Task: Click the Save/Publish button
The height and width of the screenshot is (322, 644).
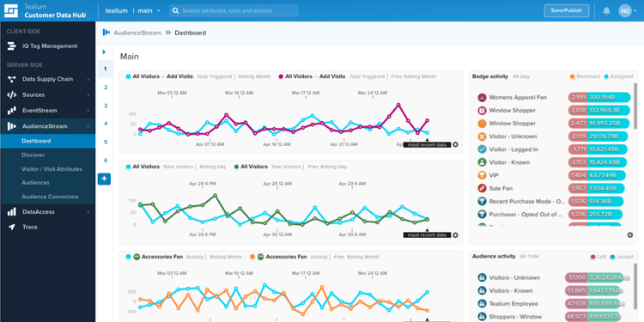Action: coord(567,10)
